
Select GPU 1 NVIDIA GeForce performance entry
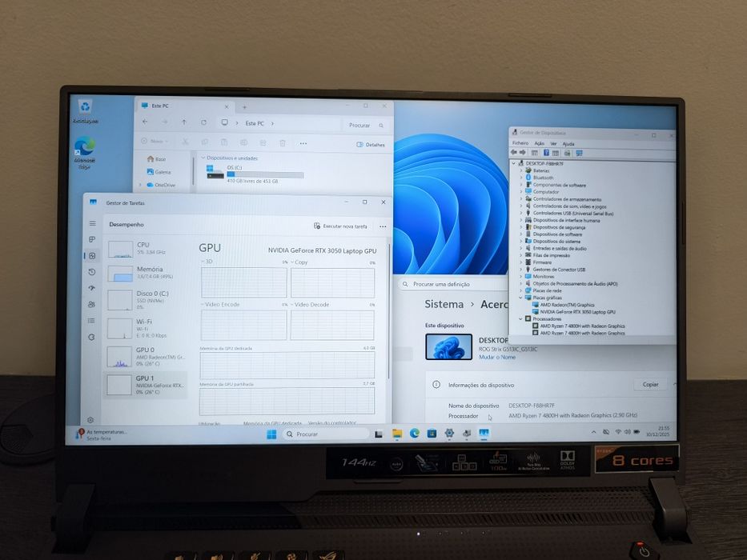145,385
